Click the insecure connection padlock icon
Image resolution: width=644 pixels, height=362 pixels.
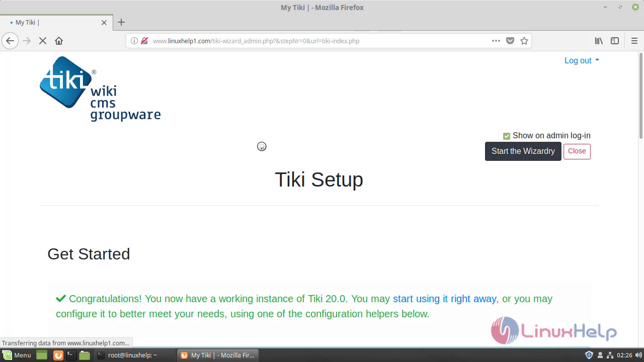point(144,41)
